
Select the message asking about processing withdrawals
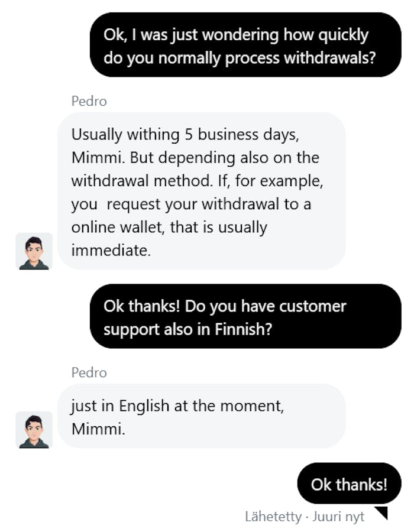[245, 46]
